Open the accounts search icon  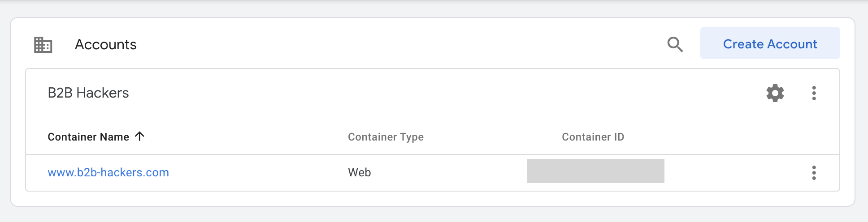click(675, 44)
